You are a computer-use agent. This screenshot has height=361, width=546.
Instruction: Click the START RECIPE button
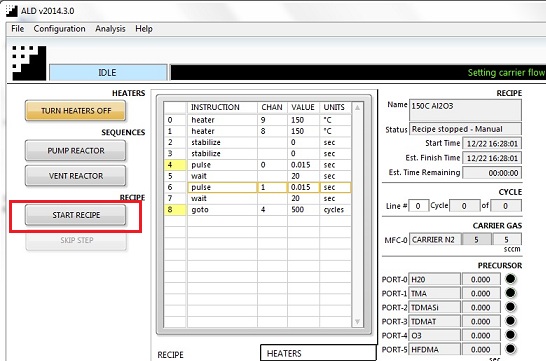coord(76,215)
